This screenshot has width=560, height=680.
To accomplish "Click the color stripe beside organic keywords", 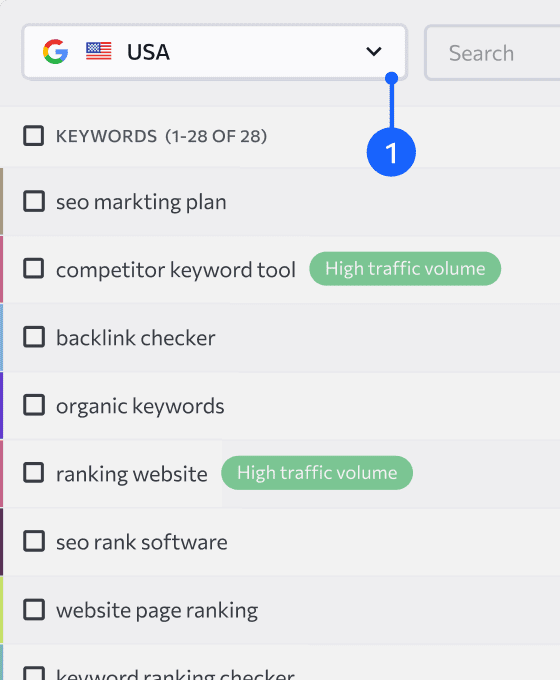I will (1, 405).
